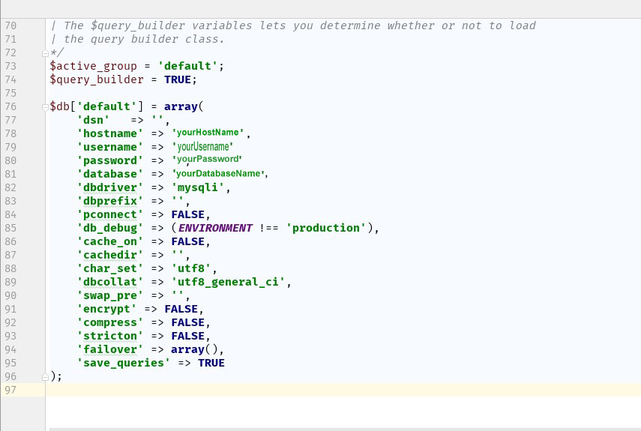Click line number 73 in the gutter
Screen dimensions: 641x431
(x=11, y=66)
